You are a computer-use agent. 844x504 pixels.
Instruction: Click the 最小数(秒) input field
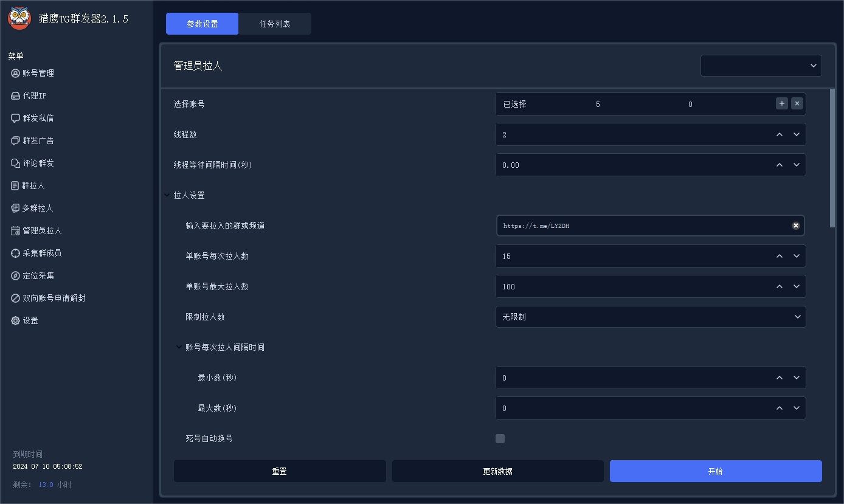pos(651,378)
